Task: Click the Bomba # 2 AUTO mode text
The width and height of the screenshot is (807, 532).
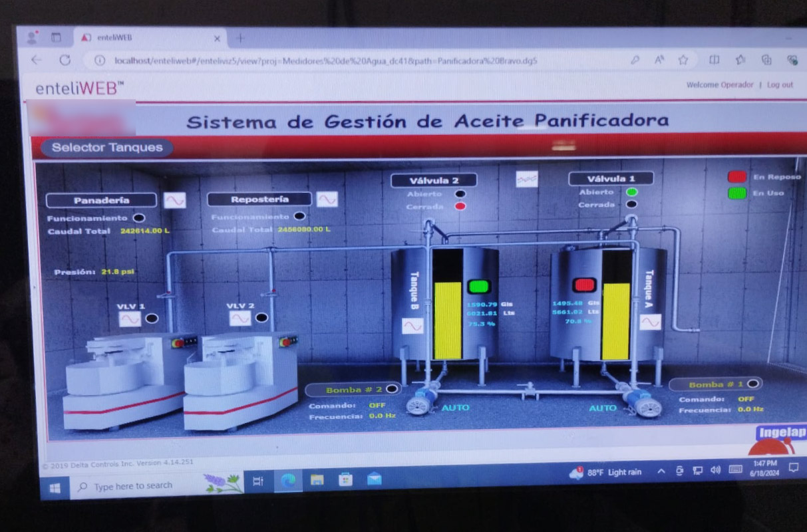Action: (456, 408)
